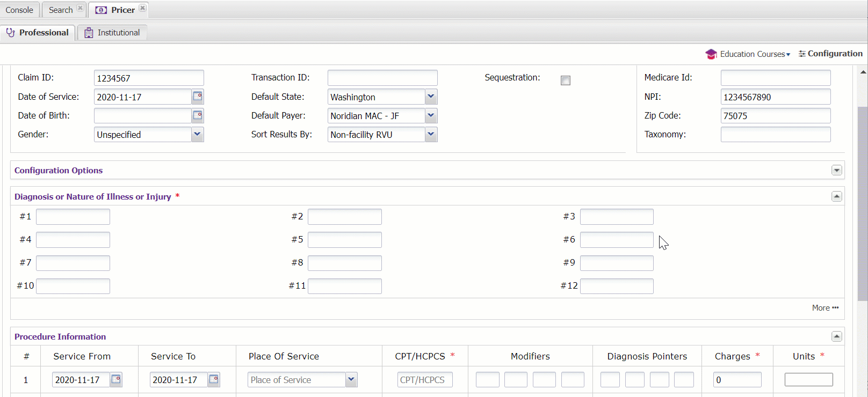Open the Service From calendar icon

tap(116, 379)
